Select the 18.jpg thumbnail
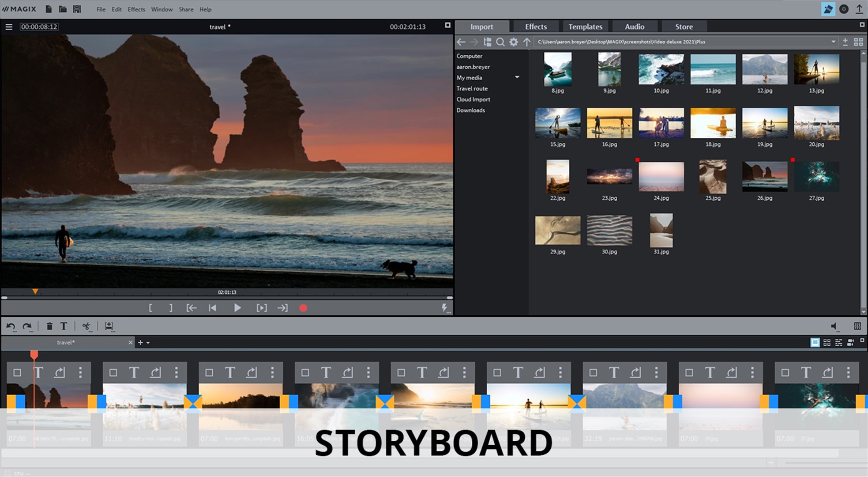This screenshot has height=477, width=868. [713, 123]
